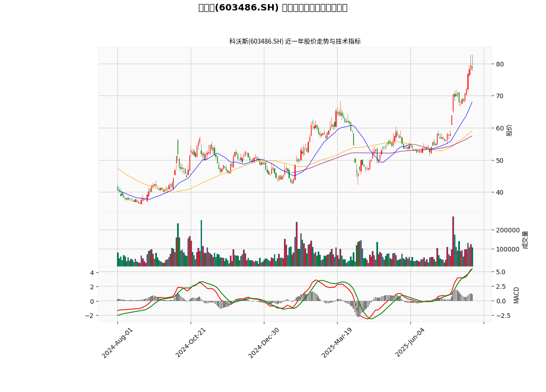This screenshot has width=546, height=392.
Task: Click the left MACD axis value 0
Action: point(91,302)
